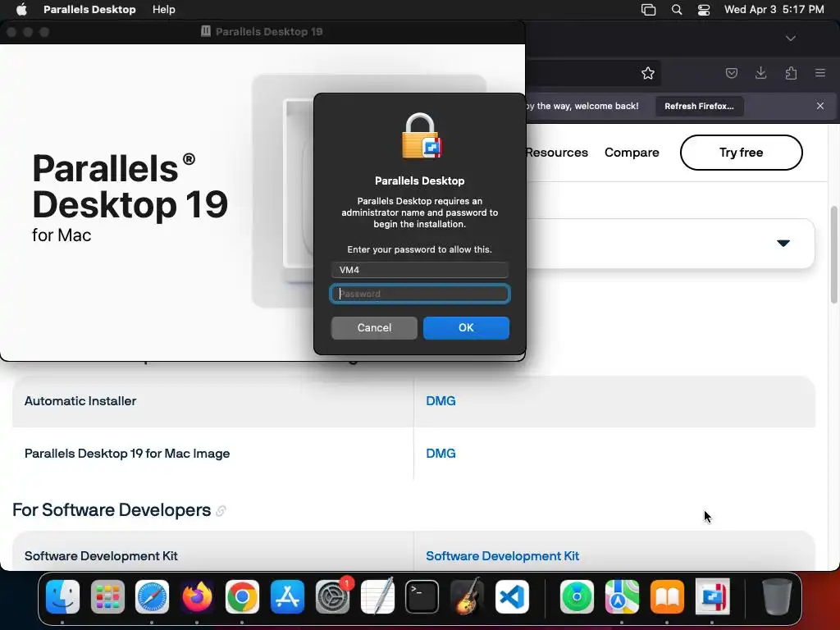Open the Help menu
Viewport: 840px width, 630px height.
pyautogui.click(x=163, y=9)
